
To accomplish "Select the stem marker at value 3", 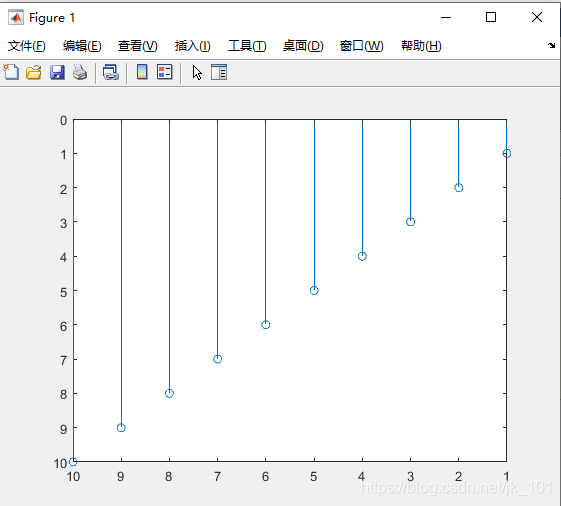I will pos(410,222).
